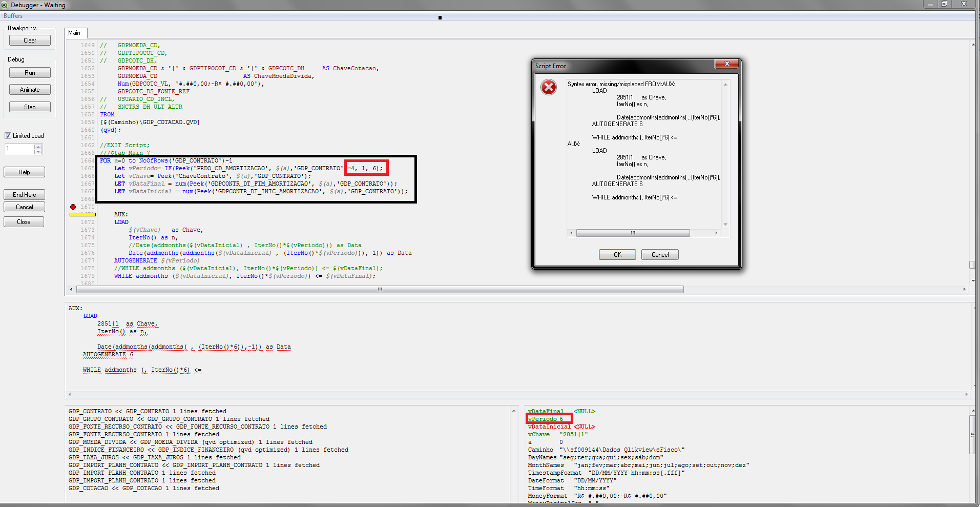The width and height of the screenshot is (980, 507).
Task: Select the vDataFinal variable row
Action: pos(561,411)
